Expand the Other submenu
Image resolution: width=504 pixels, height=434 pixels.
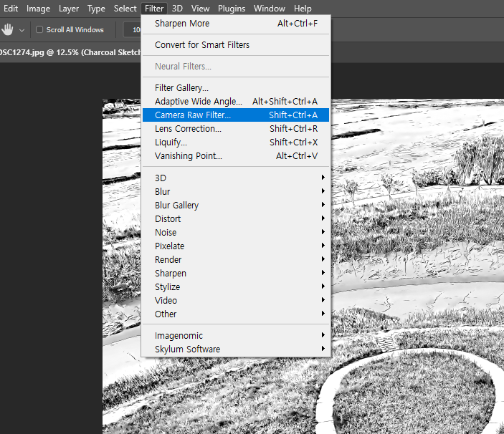pos(236,314)
